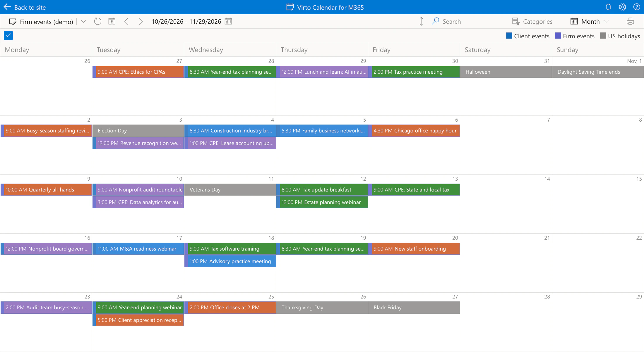Screen dimensions: 644x352
Task: Expand the Firm events calendar dropdown
Action: [83, 21]
